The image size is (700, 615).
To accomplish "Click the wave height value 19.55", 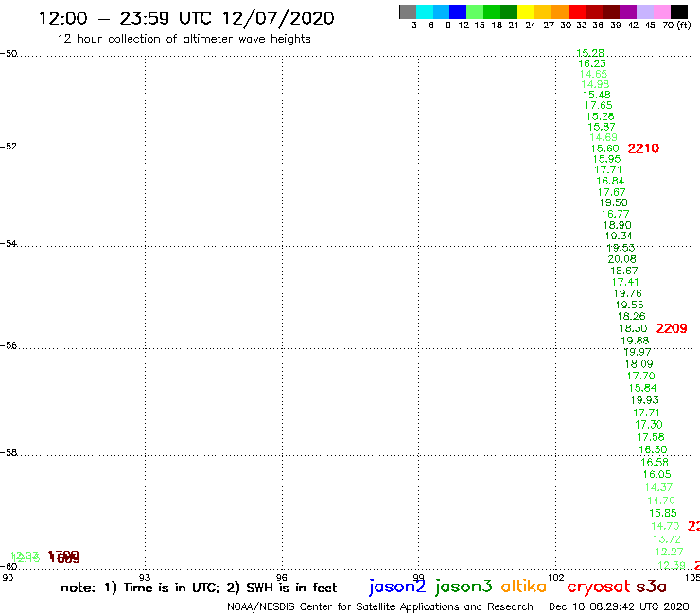I will [x=629, y=305].
